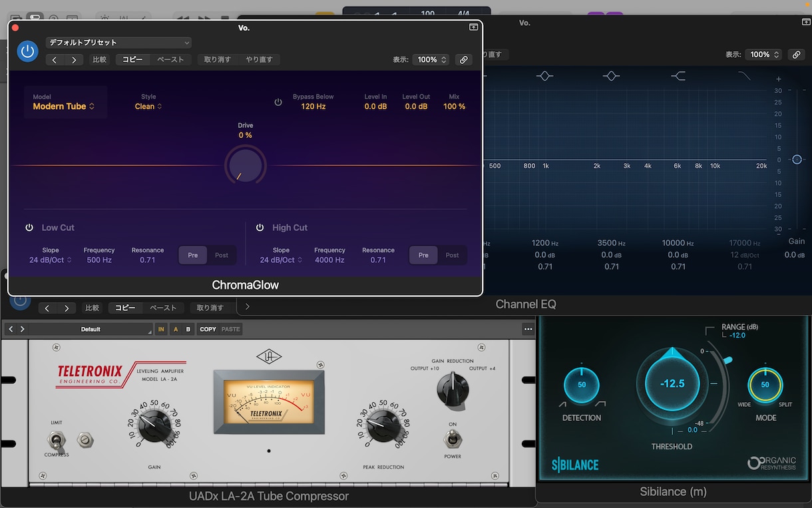Click 1200 Hz band bell filter icon
The height and width of the screenshot is (508, 812).
pyautogui.click(x=545, y=76)
